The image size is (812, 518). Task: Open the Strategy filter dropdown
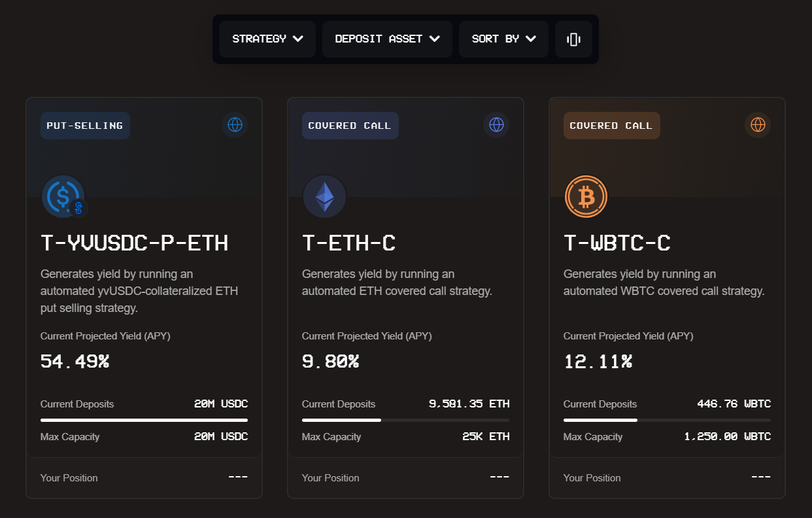(x=267, y=39)
